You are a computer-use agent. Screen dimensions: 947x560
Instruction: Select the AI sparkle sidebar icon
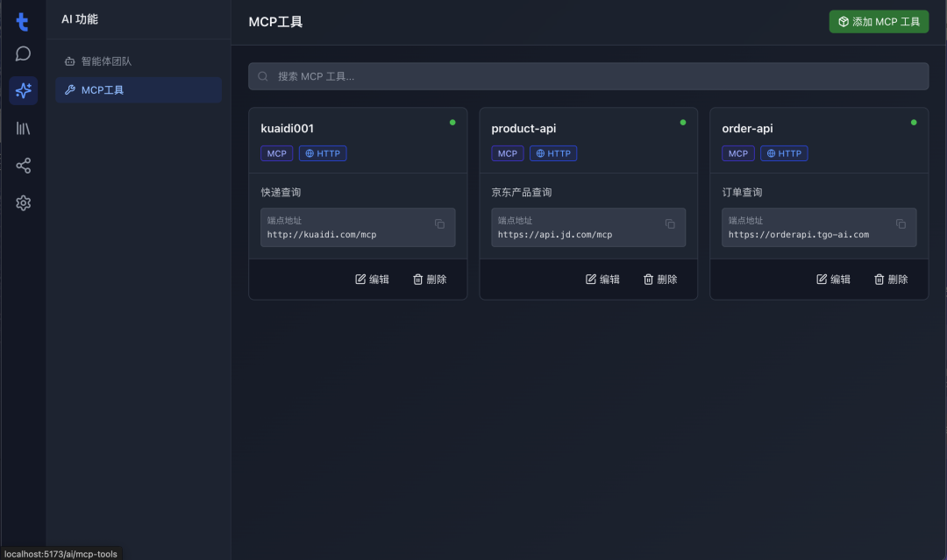[24, 90]
